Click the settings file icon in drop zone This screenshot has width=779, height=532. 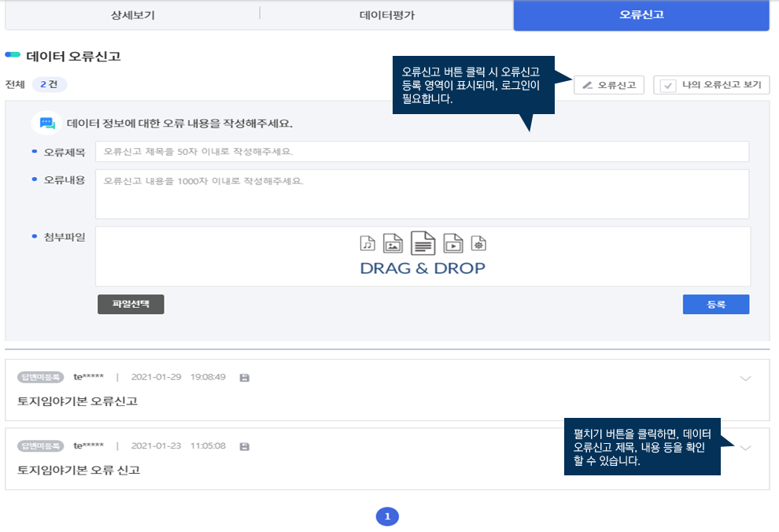click(x=478, y=243)
